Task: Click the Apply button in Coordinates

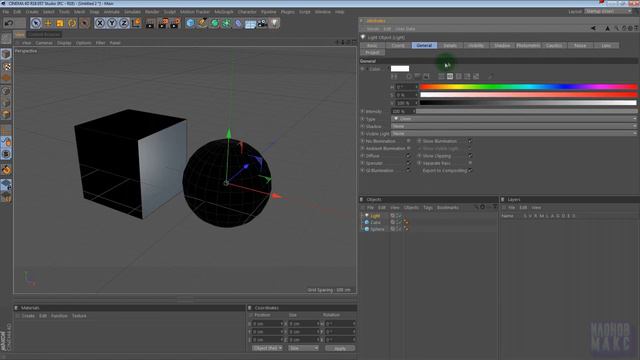Action: 340,349
